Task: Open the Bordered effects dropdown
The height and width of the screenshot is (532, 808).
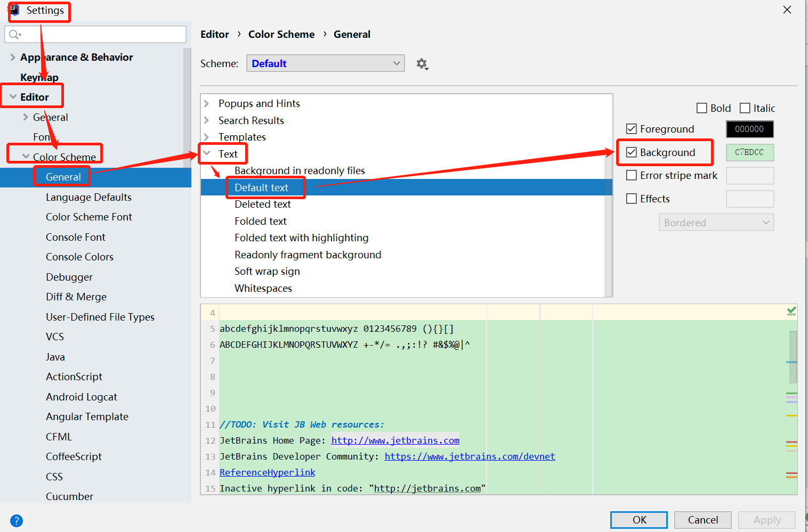Action: (716, 223)
